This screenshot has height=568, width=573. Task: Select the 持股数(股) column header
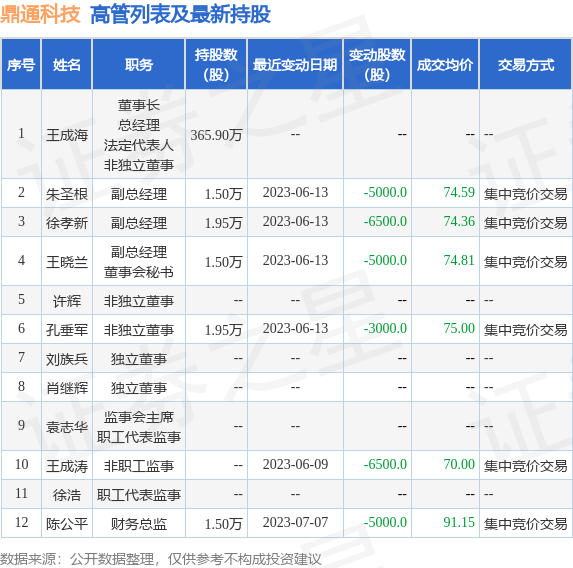[216, 65]
